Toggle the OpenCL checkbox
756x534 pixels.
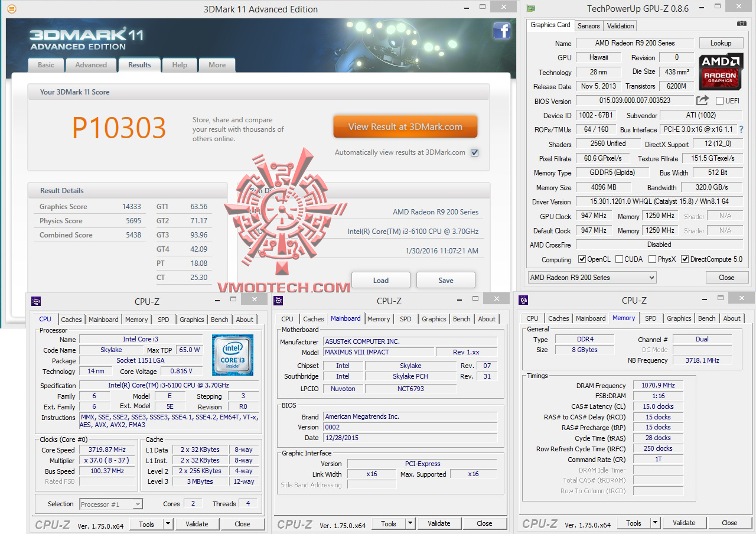click(x=582, y=259)
